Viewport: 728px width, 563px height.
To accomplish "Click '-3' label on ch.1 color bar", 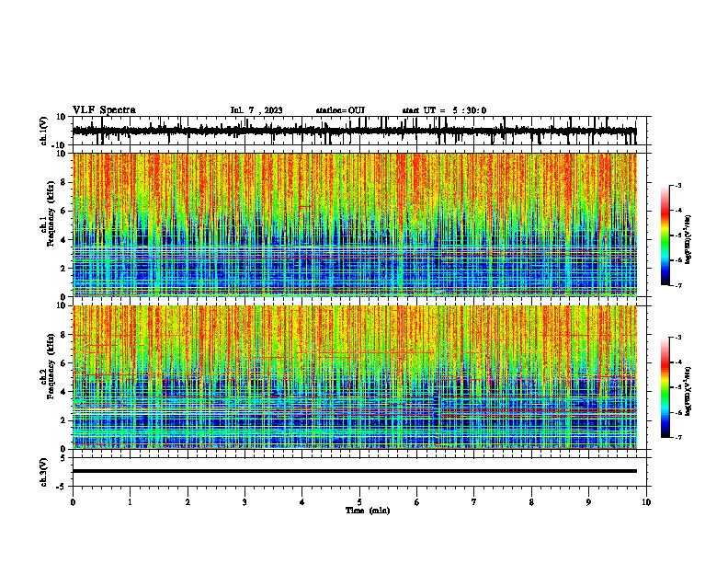I will click(x=678, y=185).
